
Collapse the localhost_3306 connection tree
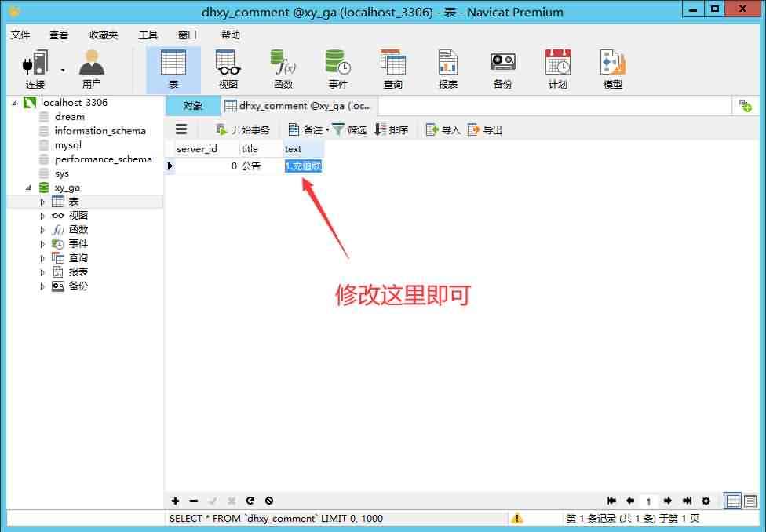(x=15, y=103)
